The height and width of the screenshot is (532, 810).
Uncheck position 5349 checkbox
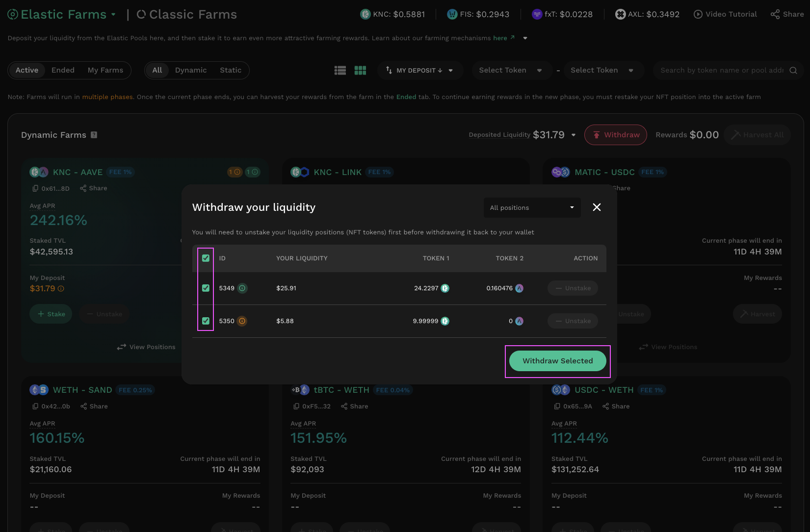click(206, 288)
